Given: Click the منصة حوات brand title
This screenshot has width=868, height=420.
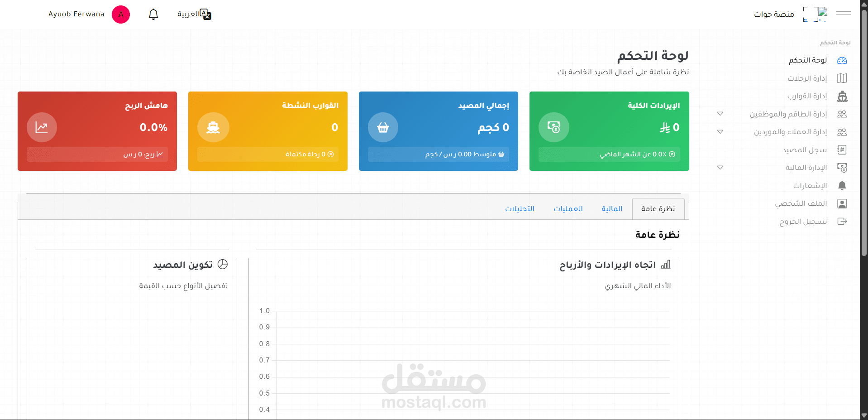Looking at the screenshot, I should click(x=774, y=14).
